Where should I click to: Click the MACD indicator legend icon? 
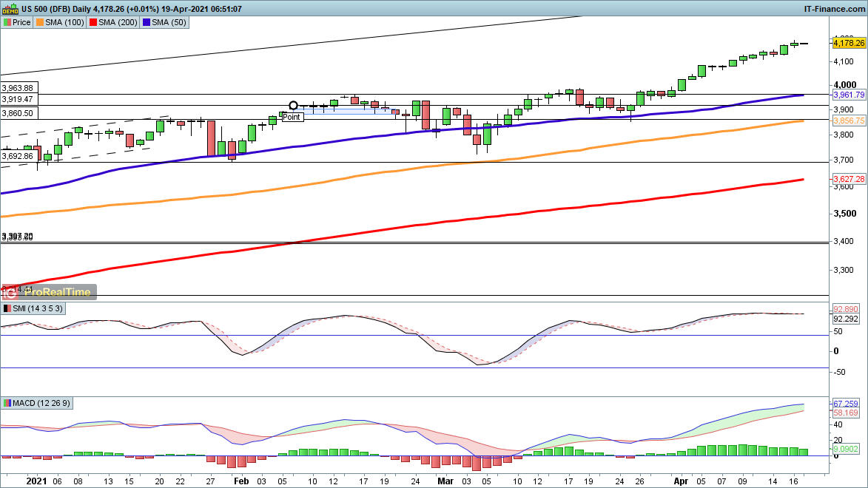(7, 403)
